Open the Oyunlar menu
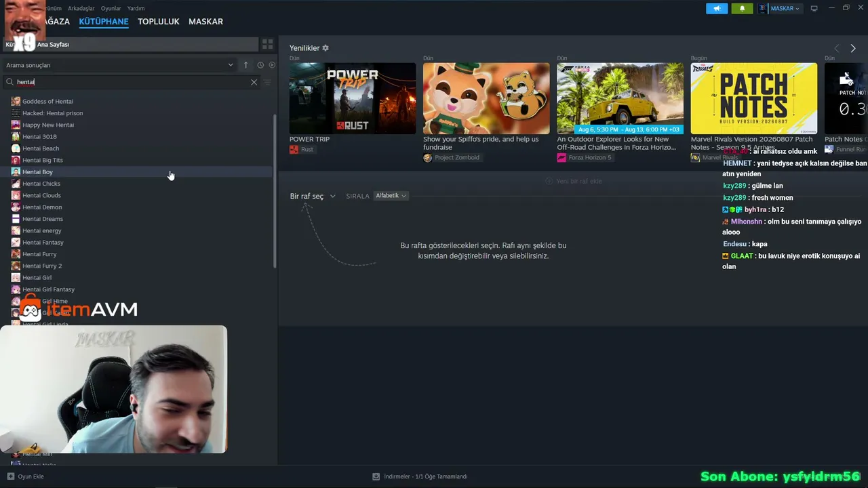 coord(111,8)
